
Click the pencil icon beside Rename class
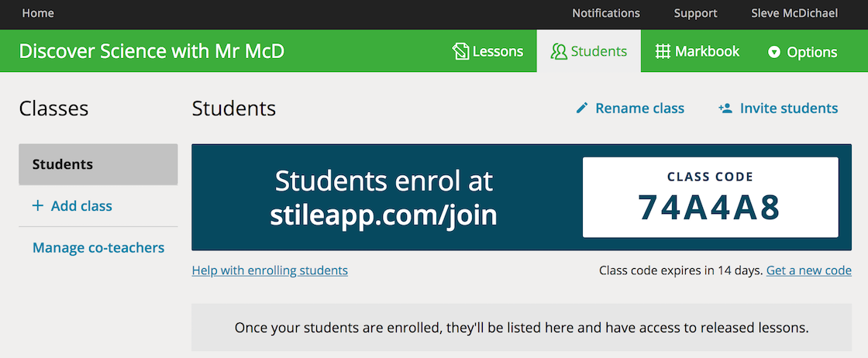pyautogui.click(x=582, y=108)
